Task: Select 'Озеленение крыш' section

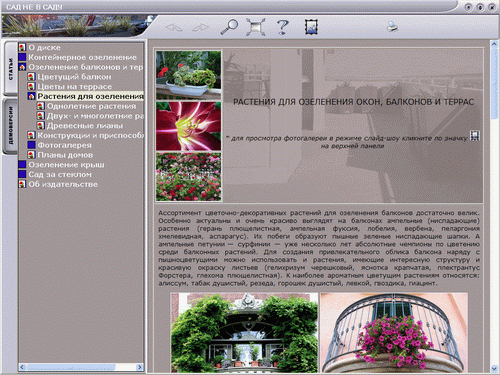Action: coord(66,165)
